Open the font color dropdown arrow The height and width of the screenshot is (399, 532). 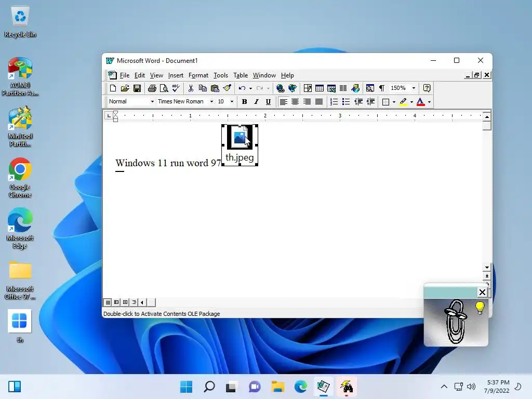[x=430, y=101]
